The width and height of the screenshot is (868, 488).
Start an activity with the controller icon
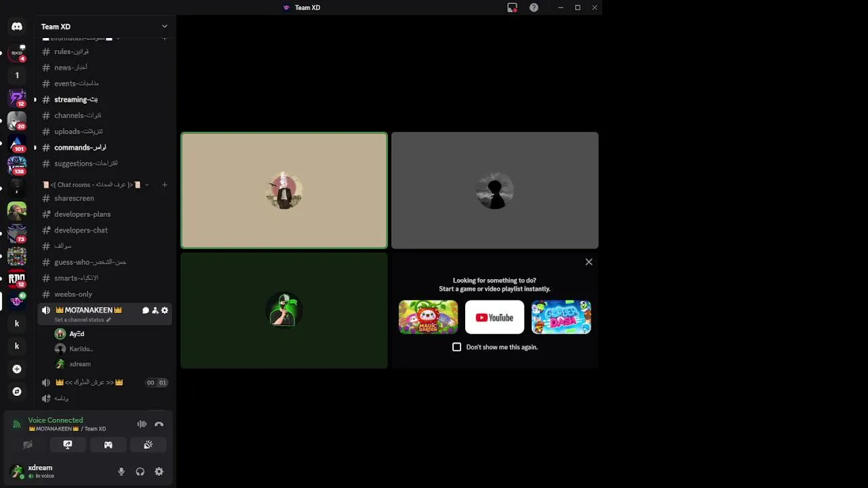click(x=108, y=445)
